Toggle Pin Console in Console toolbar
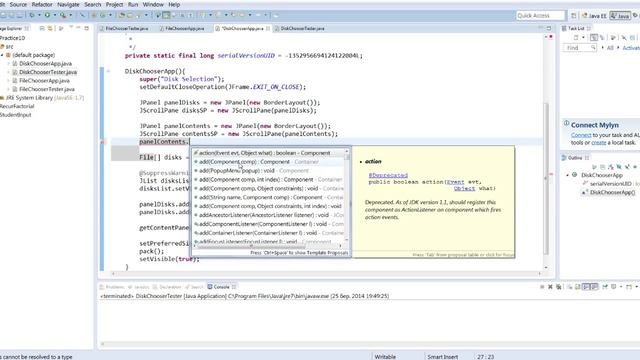 coord(605,287)
